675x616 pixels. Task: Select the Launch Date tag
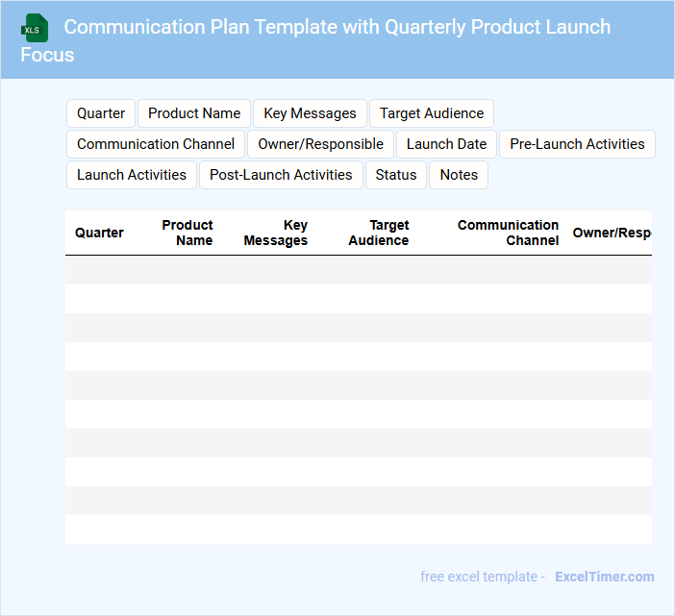(446, 144)
